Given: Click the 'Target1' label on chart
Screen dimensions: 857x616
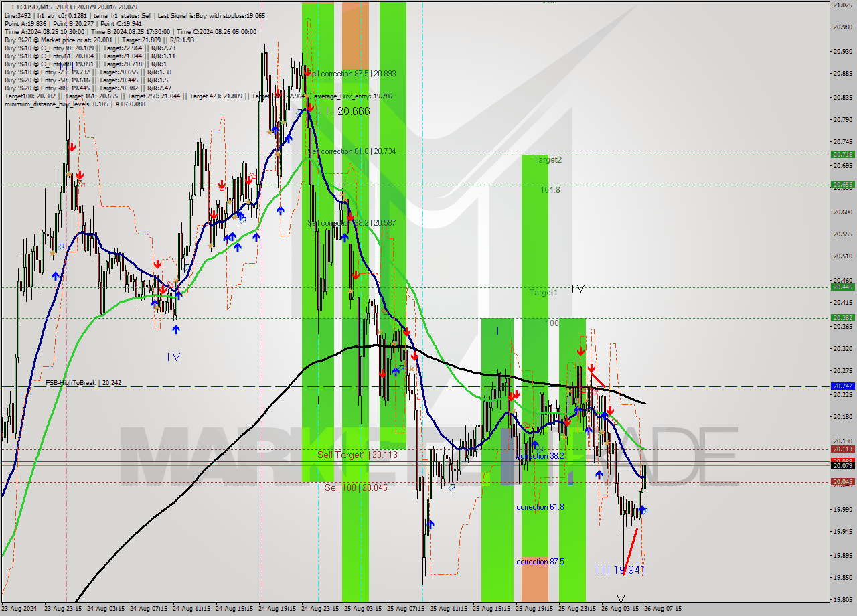Looking at the screenshot, I should pyautogui.click(x=544, y=293).
